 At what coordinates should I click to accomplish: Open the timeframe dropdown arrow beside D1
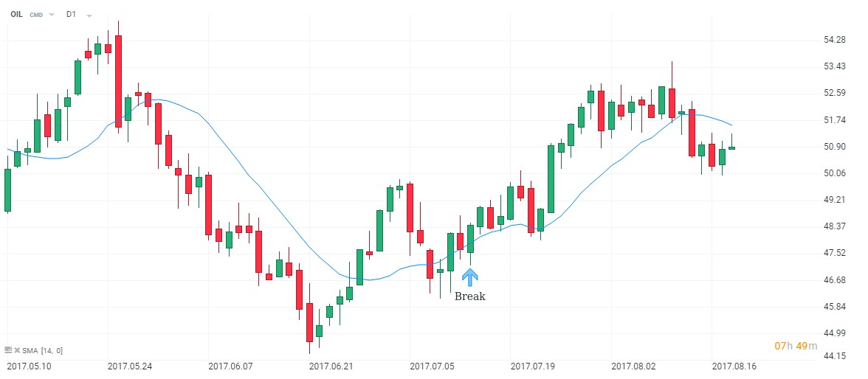[89, 15]
